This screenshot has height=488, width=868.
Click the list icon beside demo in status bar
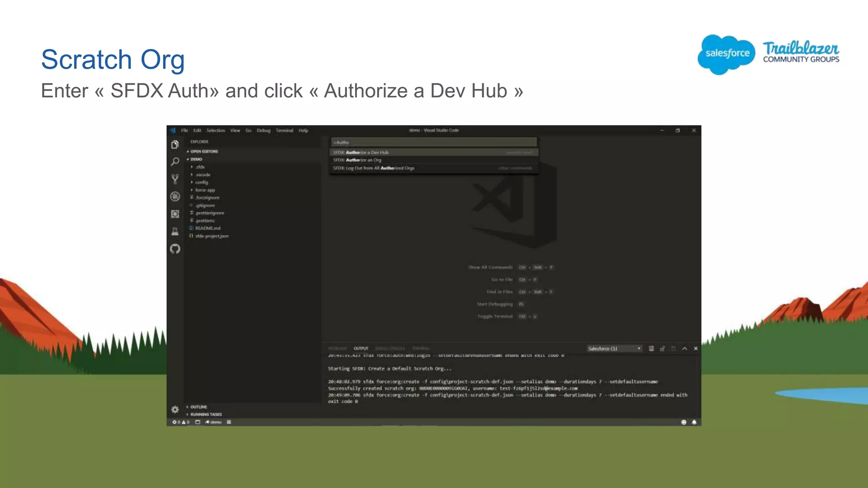tap(229, 422)
